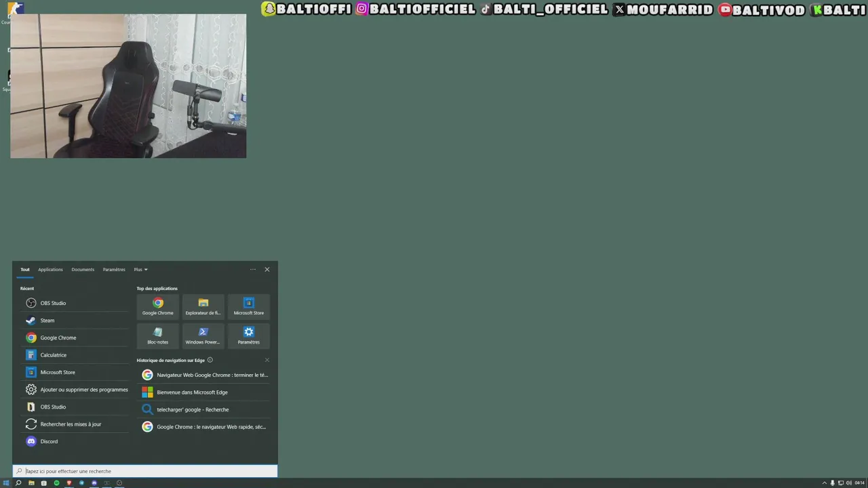This screenshot has width=868, height=488.
Task: Open Google Chrome in the recent list
Action: 75,338
